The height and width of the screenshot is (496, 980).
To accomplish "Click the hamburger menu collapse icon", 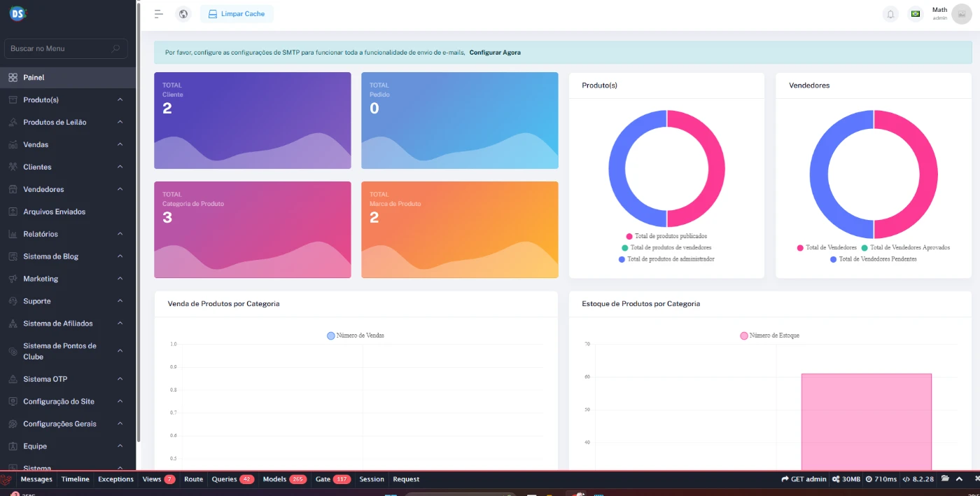I will pyautogui.click(x=159, y=14).
